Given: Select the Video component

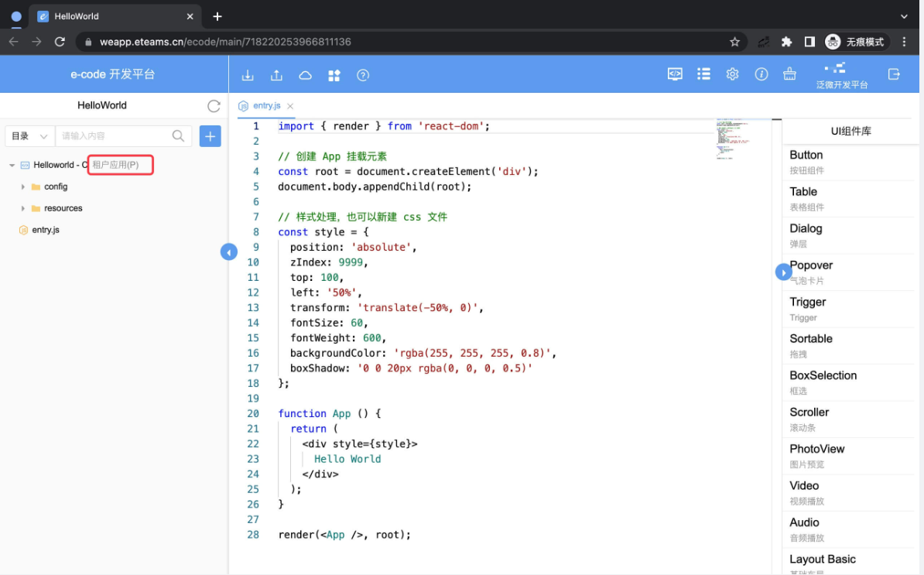Looking at the screenshot, I should click(x=849, y=492).
